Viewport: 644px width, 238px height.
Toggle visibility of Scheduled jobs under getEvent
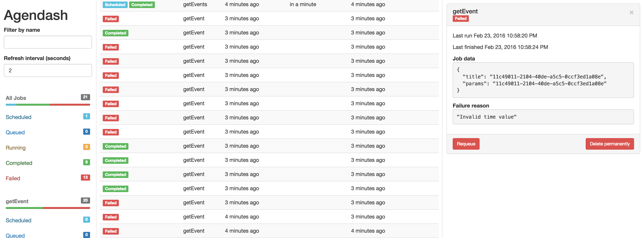coord(18,220)
